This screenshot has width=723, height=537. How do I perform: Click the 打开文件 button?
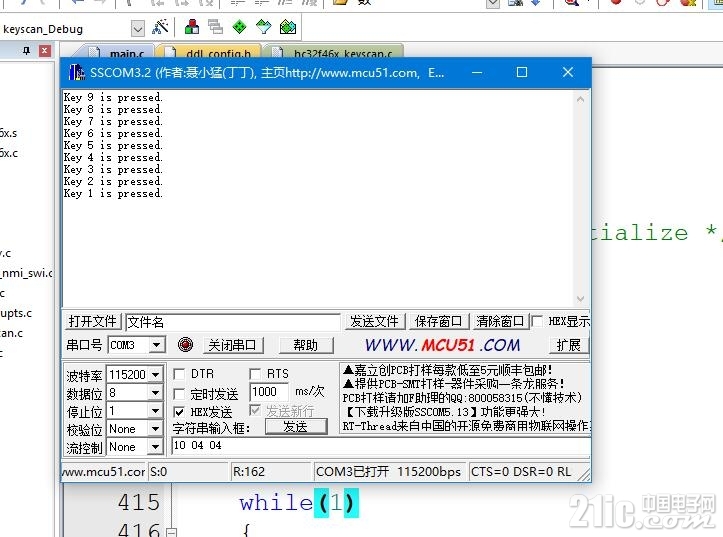coord(93,321)
